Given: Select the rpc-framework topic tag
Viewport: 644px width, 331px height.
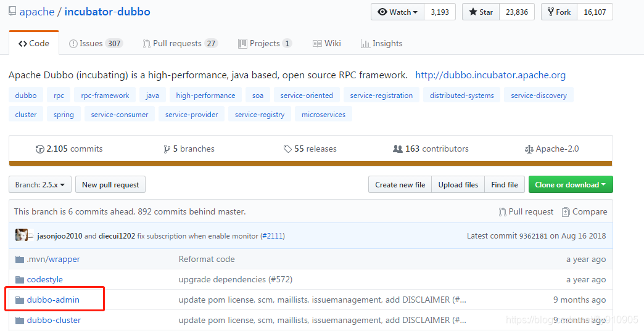Looking at the screenshot, I should pos(105,96).
